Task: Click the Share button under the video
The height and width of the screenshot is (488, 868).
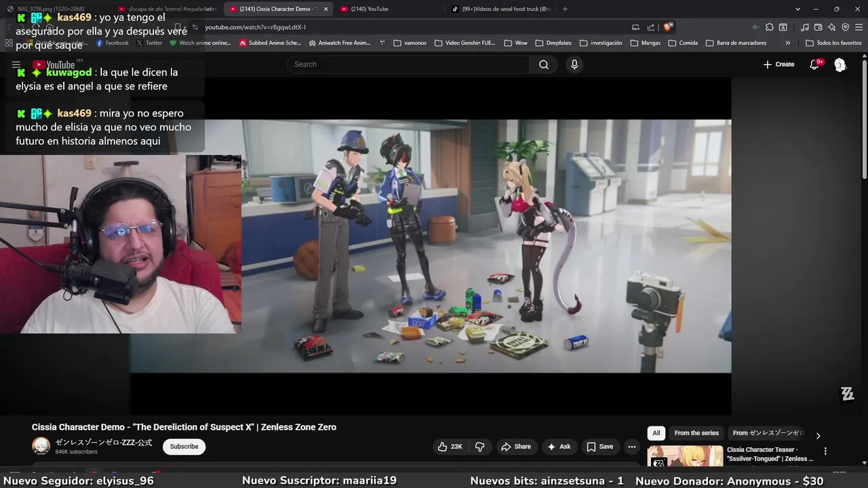Action: [516, 447]
